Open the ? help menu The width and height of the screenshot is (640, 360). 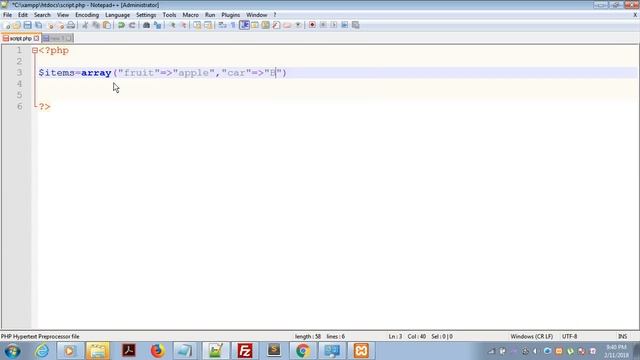pyautogui.click(x=275, y=15)
